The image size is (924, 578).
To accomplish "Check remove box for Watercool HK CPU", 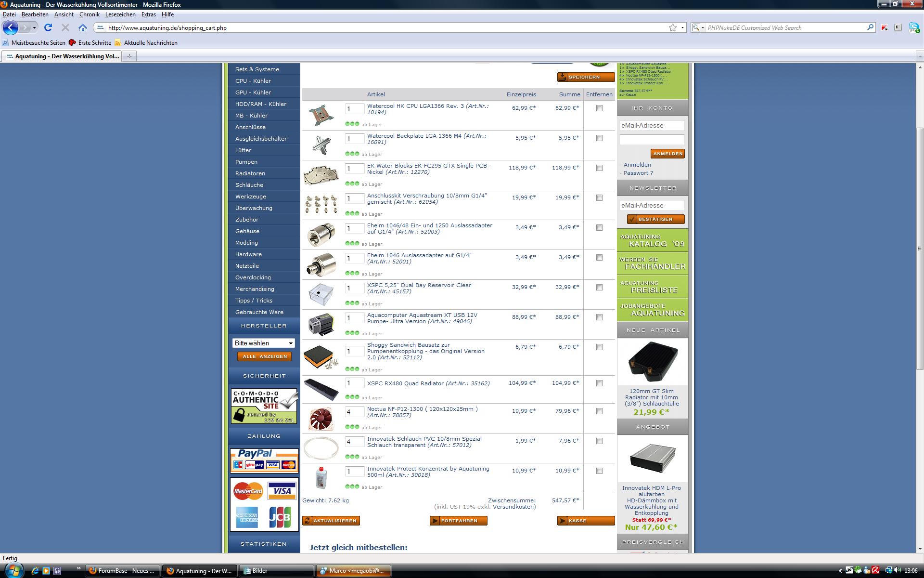I will pos(599,108).
